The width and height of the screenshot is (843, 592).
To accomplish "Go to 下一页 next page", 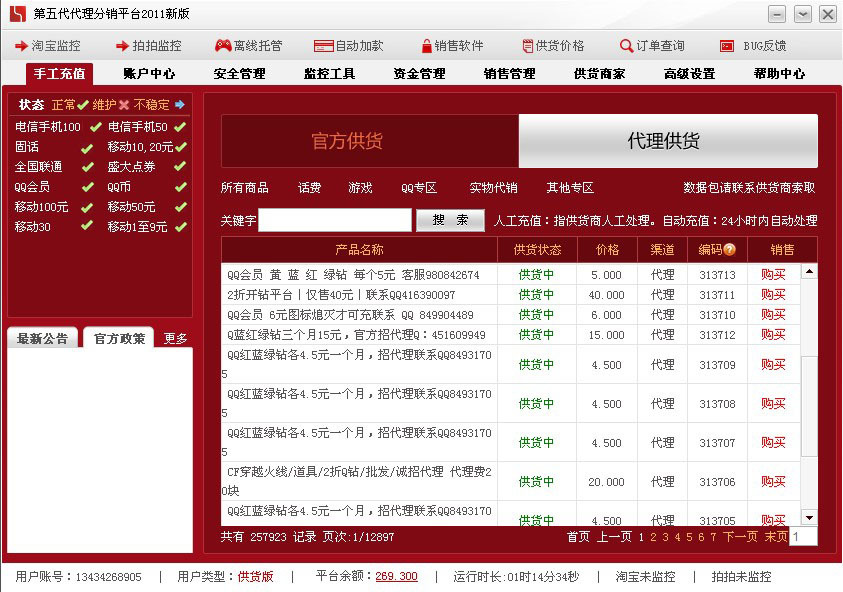I will (x=740, y=537).
